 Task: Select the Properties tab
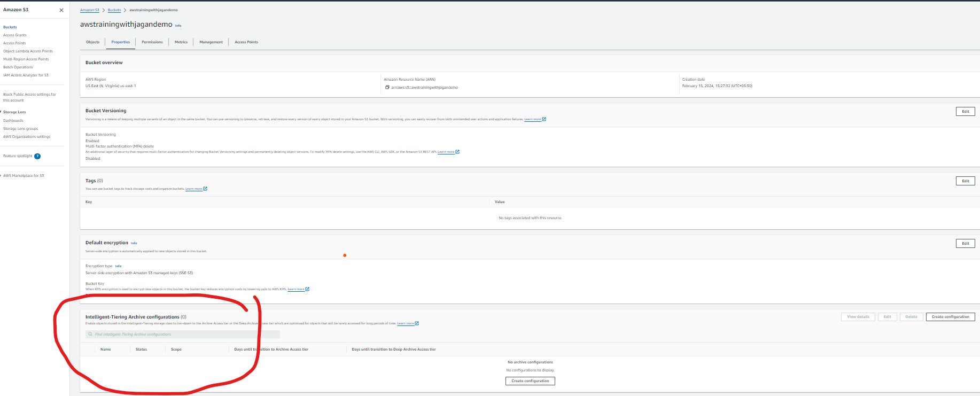tap(121, 42)
